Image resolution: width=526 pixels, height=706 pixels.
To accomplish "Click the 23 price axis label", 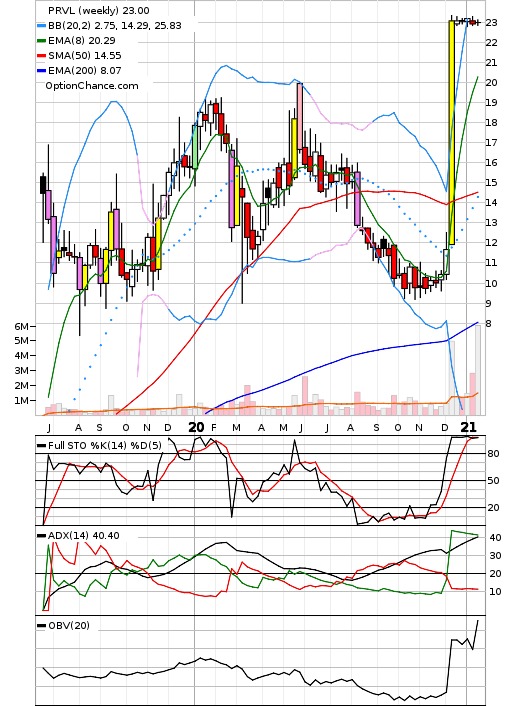I will (x=491, y=23).
